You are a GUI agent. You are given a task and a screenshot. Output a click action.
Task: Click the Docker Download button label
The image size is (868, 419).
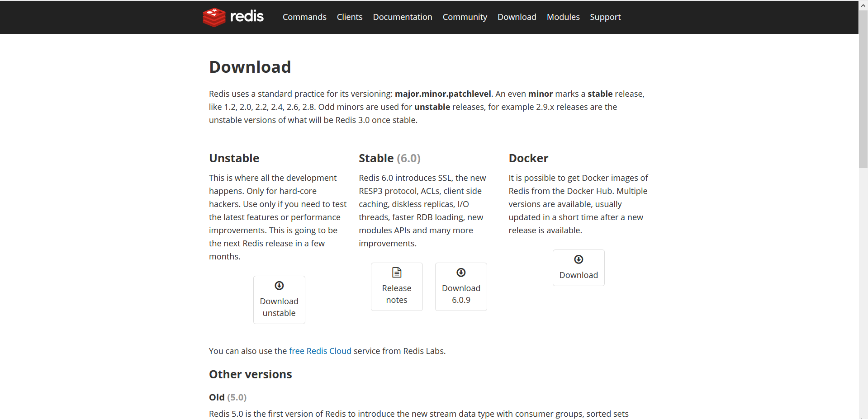coord(579,275)
